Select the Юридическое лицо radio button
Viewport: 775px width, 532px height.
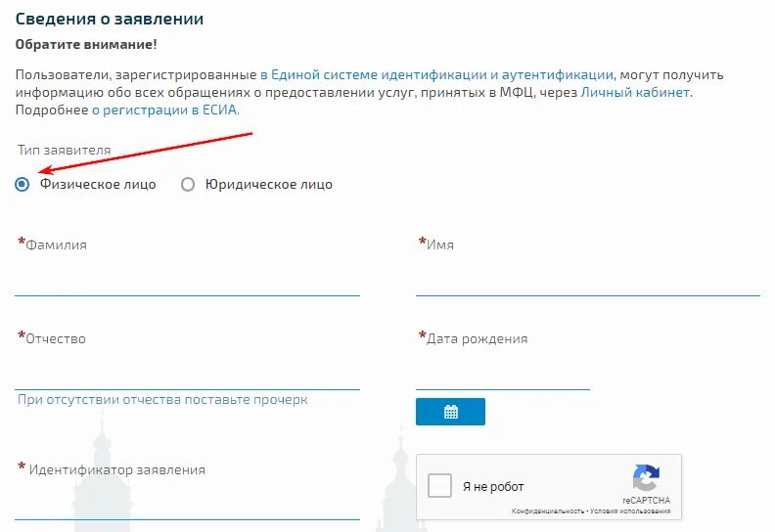pyautogui.click(x=187, y=184)
